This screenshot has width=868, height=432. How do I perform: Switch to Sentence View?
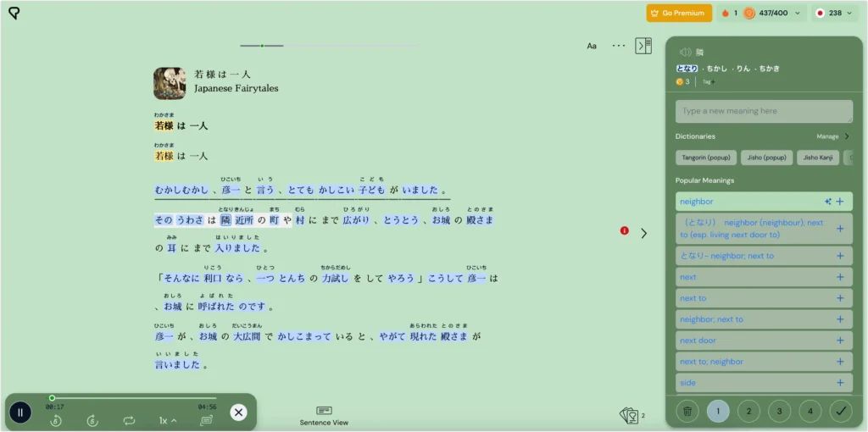(x=324, y=416)
